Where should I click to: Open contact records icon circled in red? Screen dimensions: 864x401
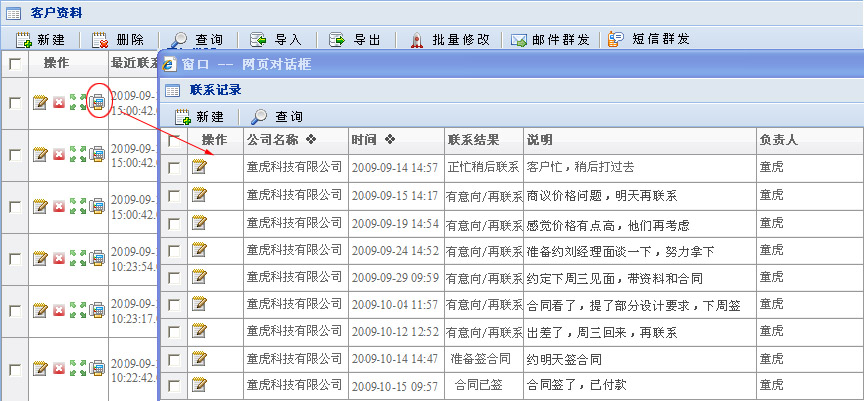pos(97,102)
